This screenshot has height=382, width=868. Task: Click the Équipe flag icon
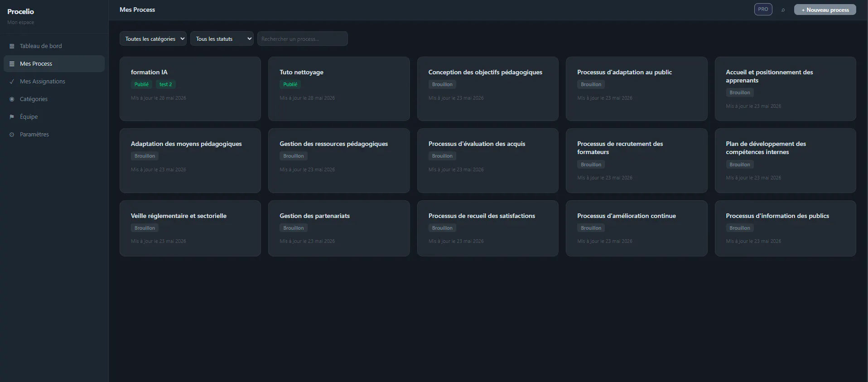(x=12, y=117)
